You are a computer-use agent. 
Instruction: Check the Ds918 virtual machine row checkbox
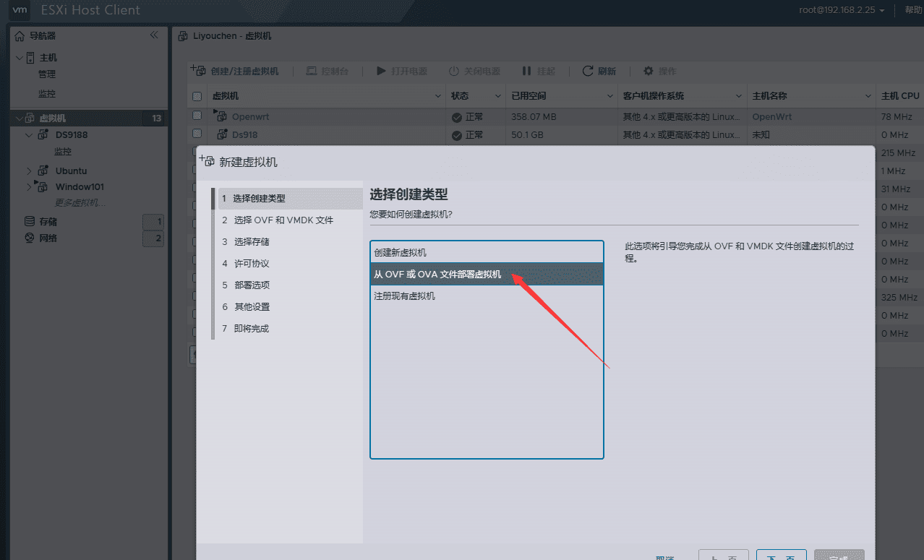(x=197, y=134)
